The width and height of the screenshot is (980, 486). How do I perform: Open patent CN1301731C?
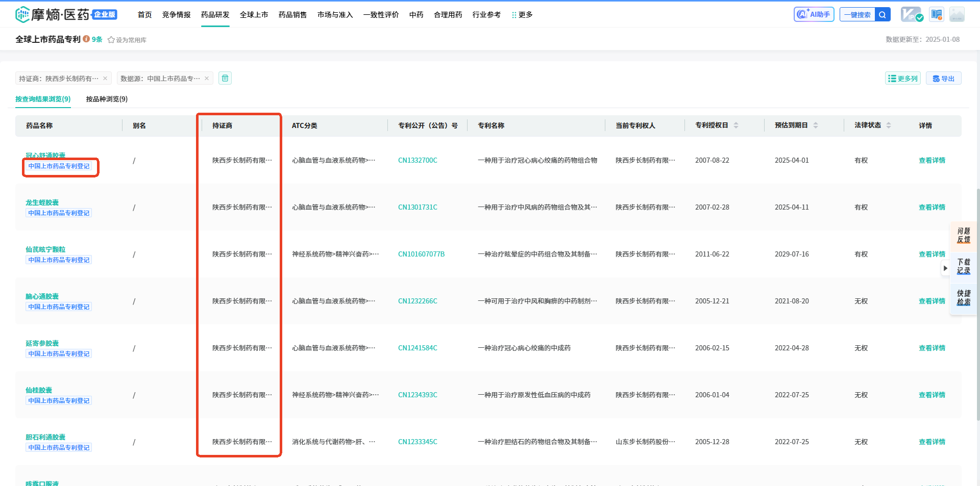[x=418, y=207]
